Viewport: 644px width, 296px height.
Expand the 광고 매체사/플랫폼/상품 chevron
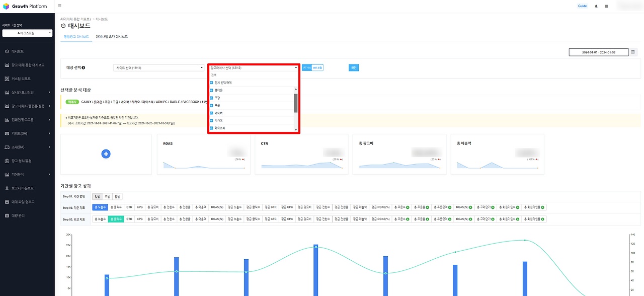coord(49,106)
